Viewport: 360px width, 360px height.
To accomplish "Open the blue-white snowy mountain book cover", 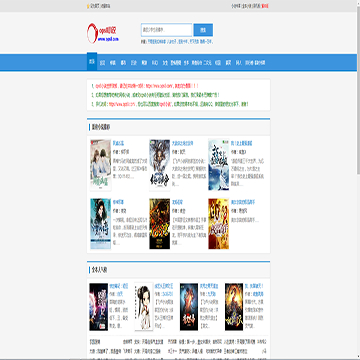I will 219,165.
